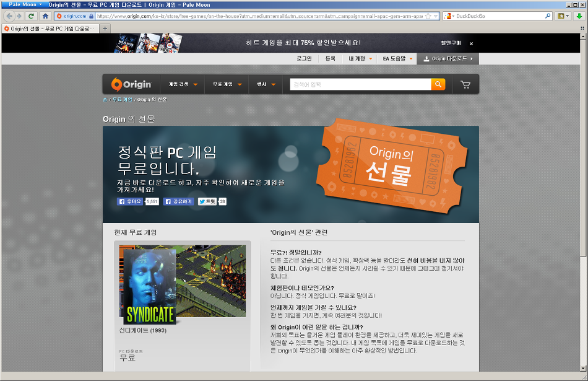Screen dimensions: 588x381
Task: Open the browser Home page icon
Action: [45, 16]
